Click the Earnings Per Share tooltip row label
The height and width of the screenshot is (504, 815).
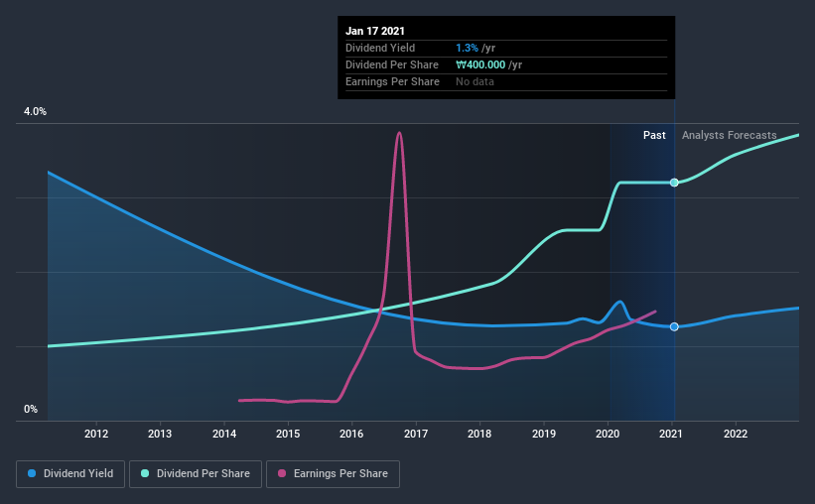click(392, 81)
